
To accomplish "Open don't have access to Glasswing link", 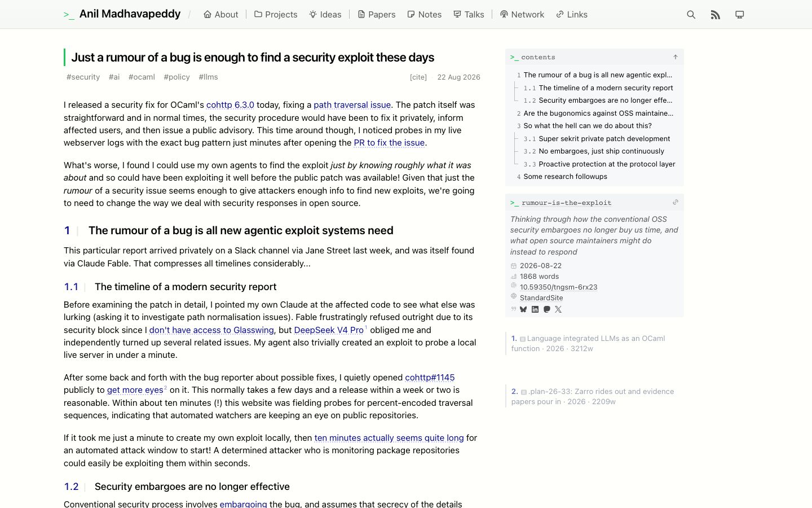I will coord(211,330).
